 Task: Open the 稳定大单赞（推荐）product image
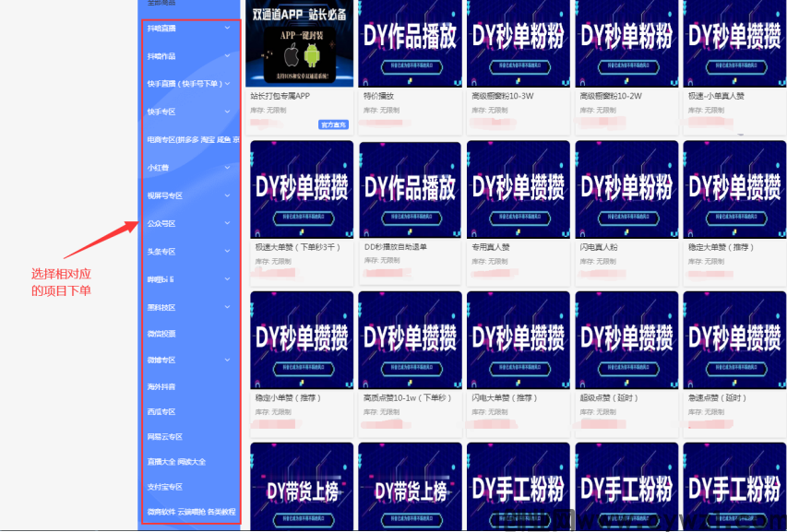click(x=734, y=190)
